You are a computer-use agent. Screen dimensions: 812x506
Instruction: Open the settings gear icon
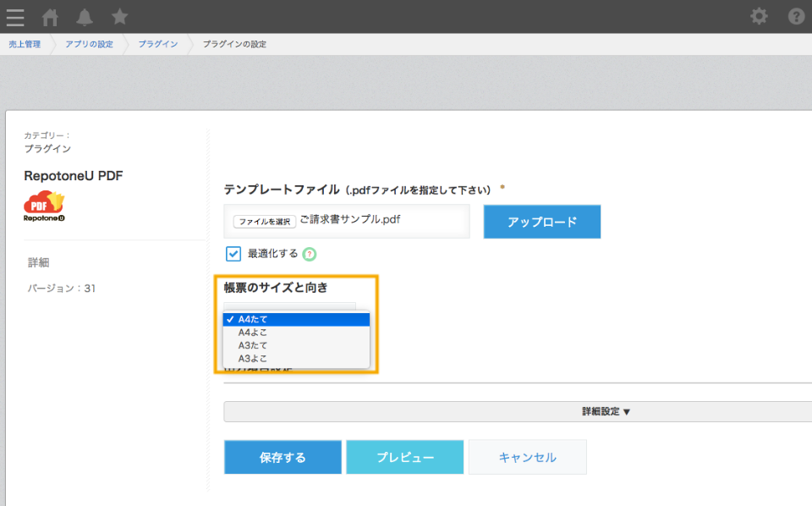[759, 17]
